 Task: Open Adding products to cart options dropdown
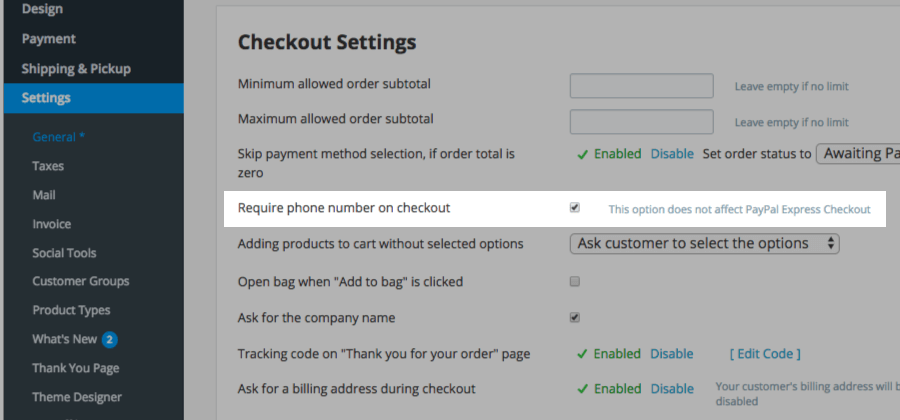tap(704, 243)
